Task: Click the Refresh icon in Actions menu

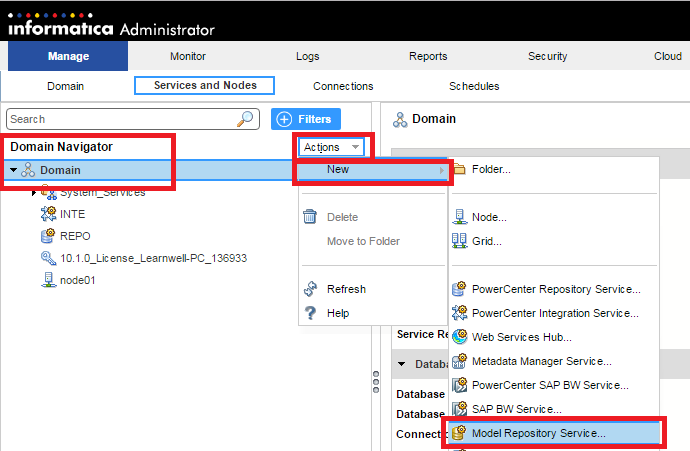Action: pos(310,289)
